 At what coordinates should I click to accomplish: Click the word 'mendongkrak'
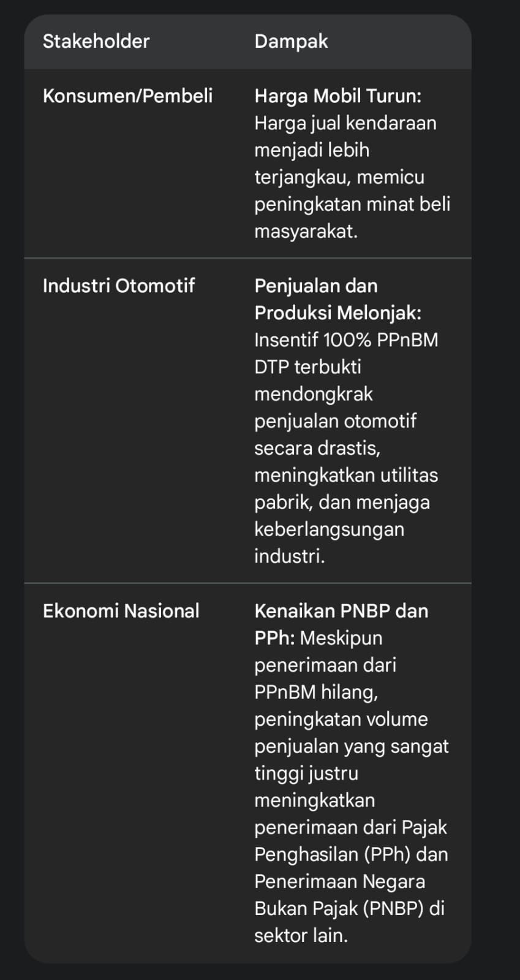[313, 393]
